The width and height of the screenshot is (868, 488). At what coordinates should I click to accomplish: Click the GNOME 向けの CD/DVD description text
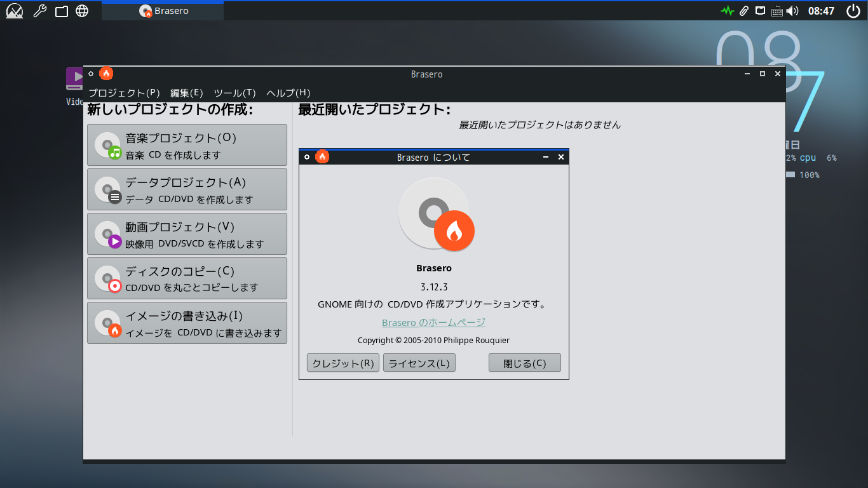tap(432, 304)
